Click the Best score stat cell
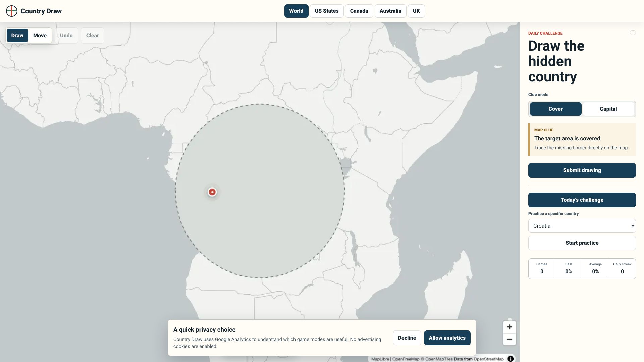Screen dimensions: 644x362 pos(569,268)
